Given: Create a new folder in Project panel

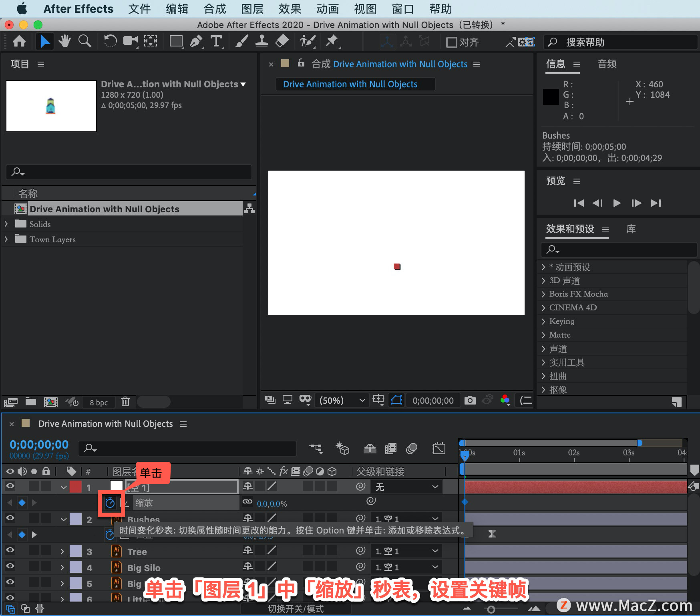Looking at the screenshot, I should [x=31, y=402].
